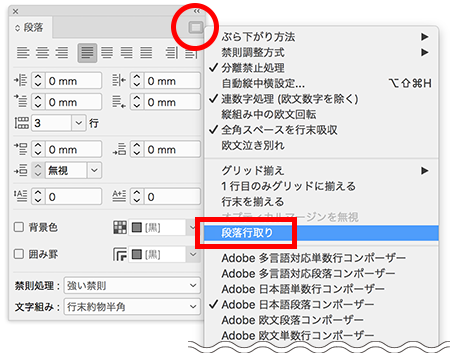
Task: Click the right indent field
Action: pos(172,81)
